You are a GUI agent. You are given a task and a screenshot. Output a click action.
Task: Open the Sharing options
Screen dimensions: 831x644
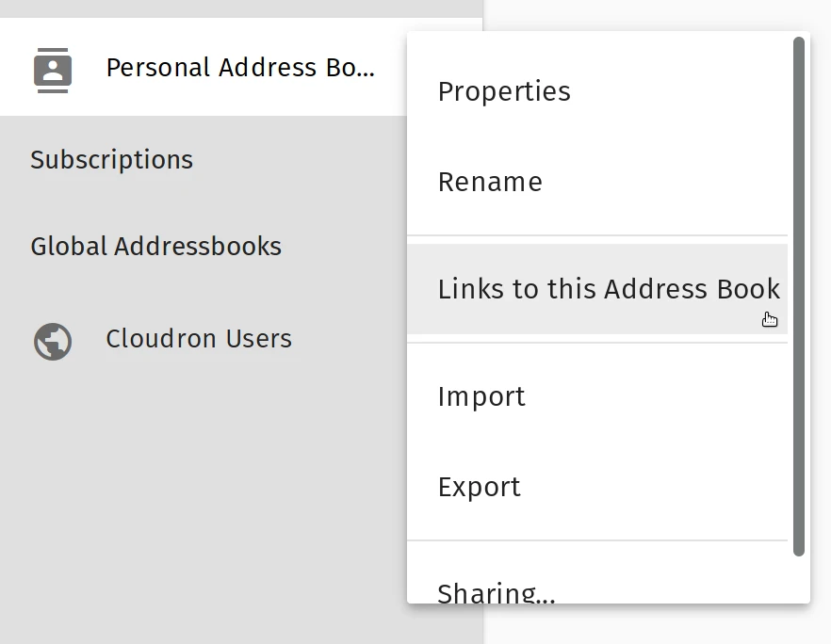click(495, 591)
